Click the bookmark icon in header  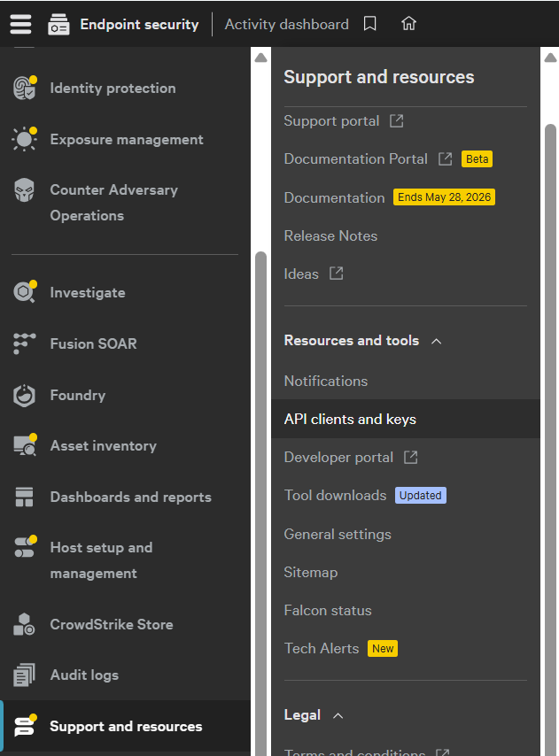(370, 24)
